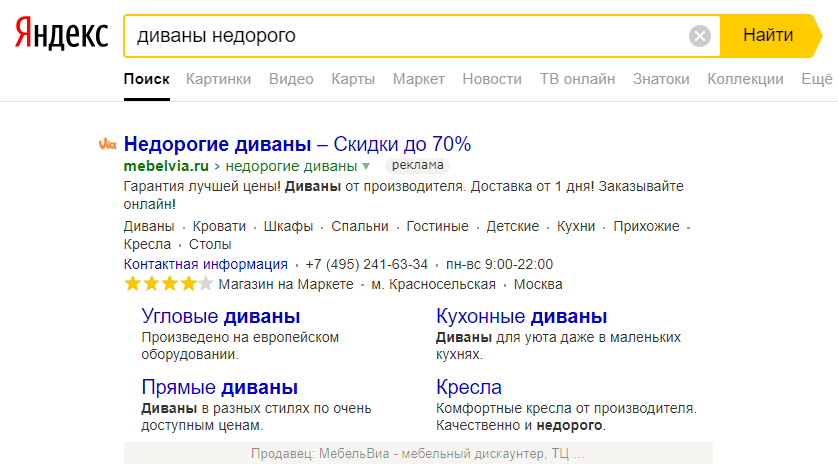Click the м. Красносельская metro label
Viewport: 838px width, 470px height.
click(433, 284)
